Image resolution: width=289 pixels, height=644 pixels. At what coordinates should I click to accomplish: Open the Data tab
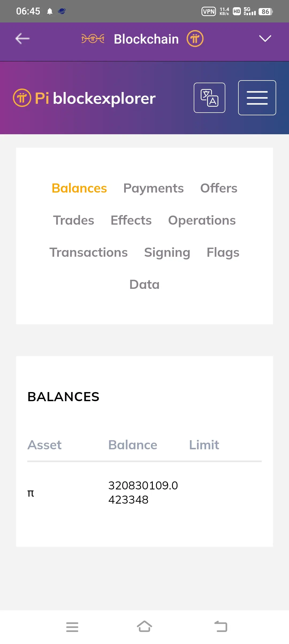point(144,285)
